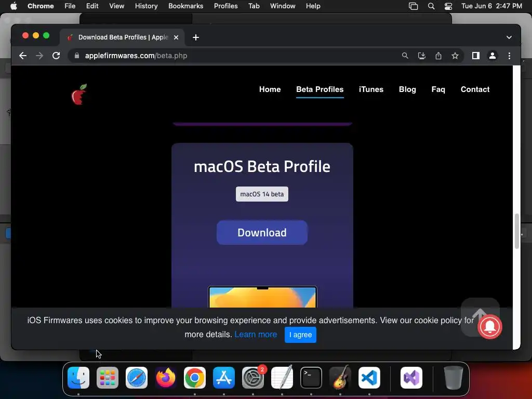
Task: Open the Bookmarks menu
Action: (186, 6)
